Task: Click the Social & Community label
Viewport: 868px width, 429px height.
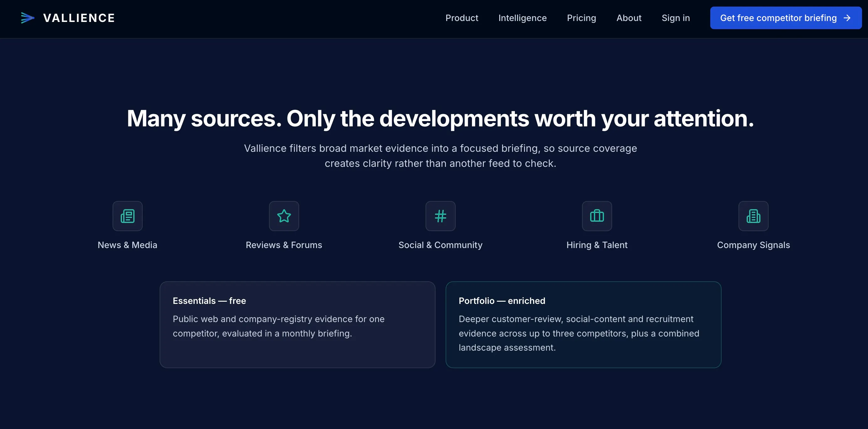Action: coord(440,245)
